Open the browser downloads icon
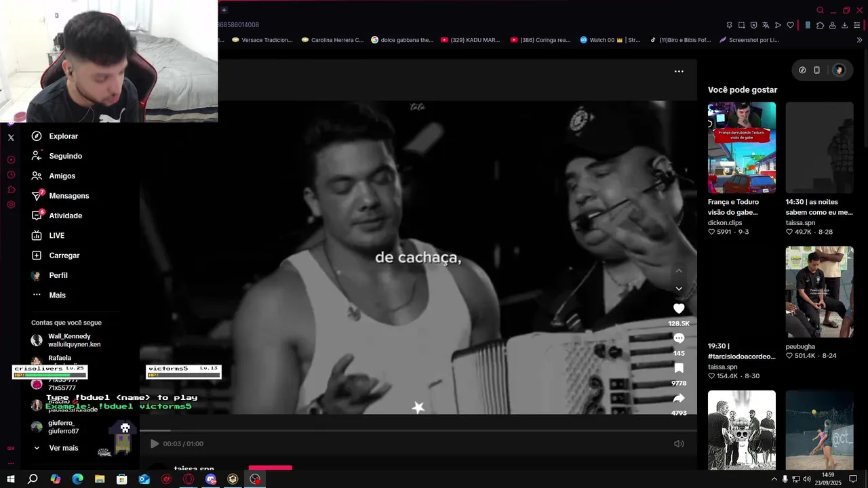This screenshot has width=868, height=488. pos(844,25)
